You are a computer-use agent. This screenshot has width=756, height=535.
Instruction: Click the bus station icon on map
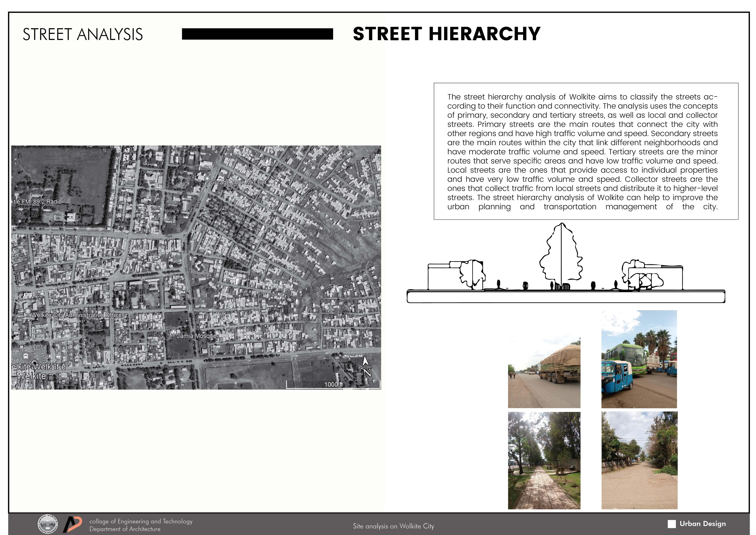click(x=26, y=356)
